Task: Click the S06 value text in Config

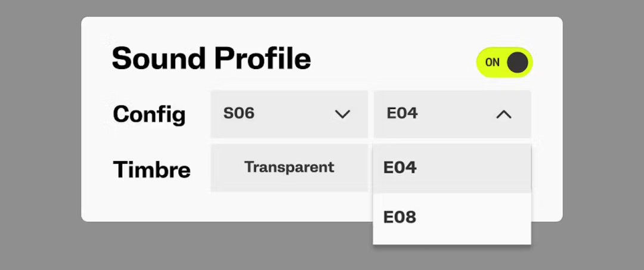Action: 239,113
